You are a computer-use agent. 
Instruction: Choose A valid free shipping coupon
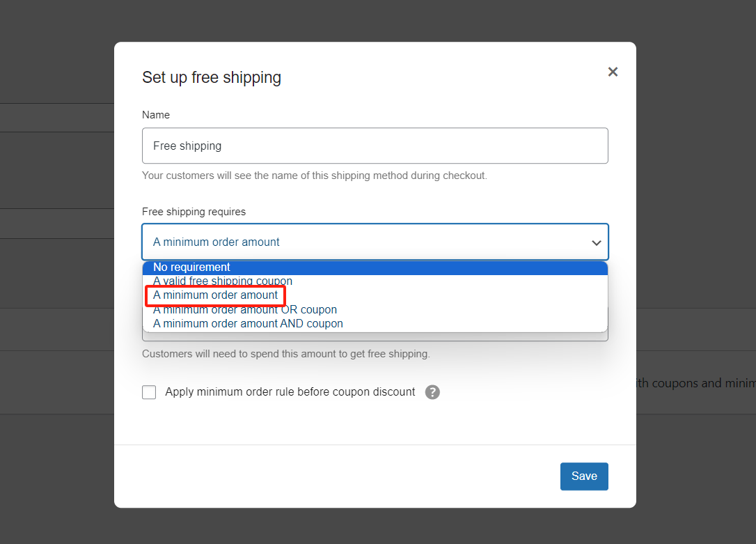click(223, 281)
